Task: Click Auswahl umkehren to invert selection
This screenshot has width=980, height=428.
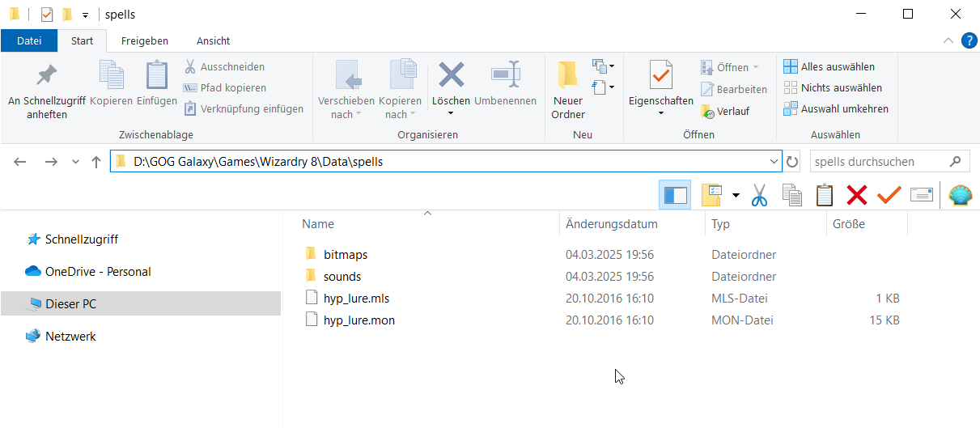Action: 836,109
